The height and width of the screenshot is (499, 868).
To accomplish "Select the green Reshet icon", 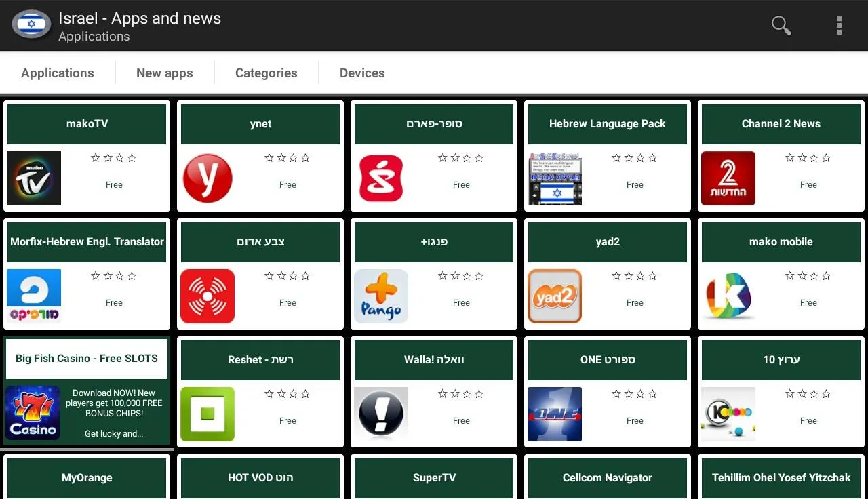I will tap(208, 414).
